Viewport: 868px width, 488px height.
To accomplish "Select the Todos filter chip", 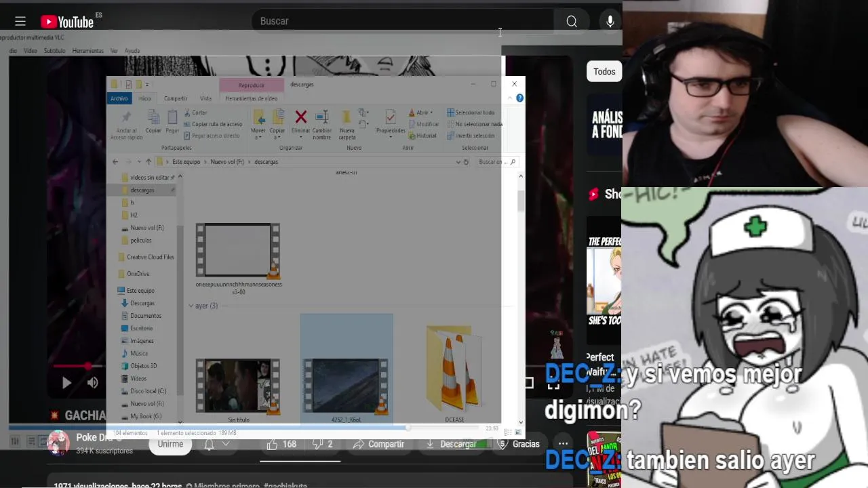I will click(x=604, y=72).
